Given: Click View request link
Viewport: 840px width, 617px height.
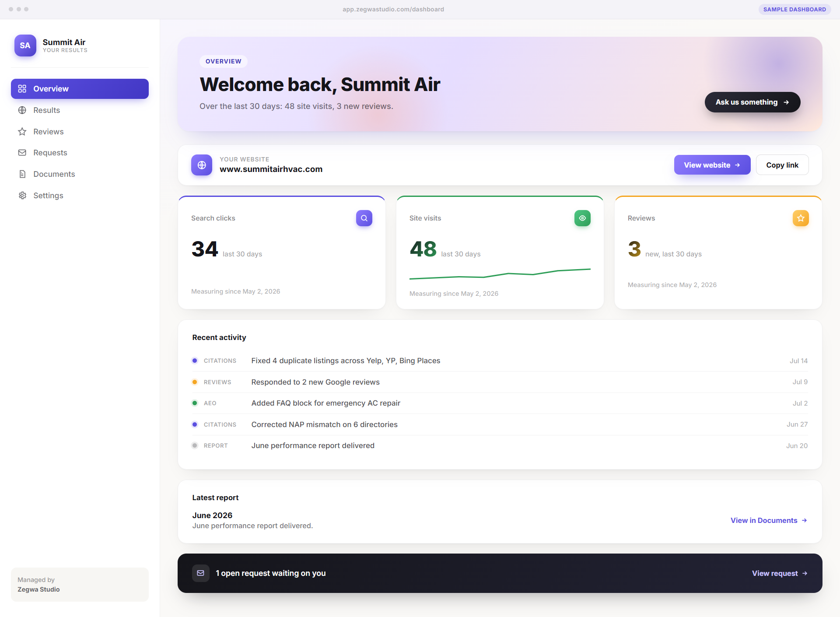Looking at the screenshot, I should pyautogui.click(x=780, y=573).
